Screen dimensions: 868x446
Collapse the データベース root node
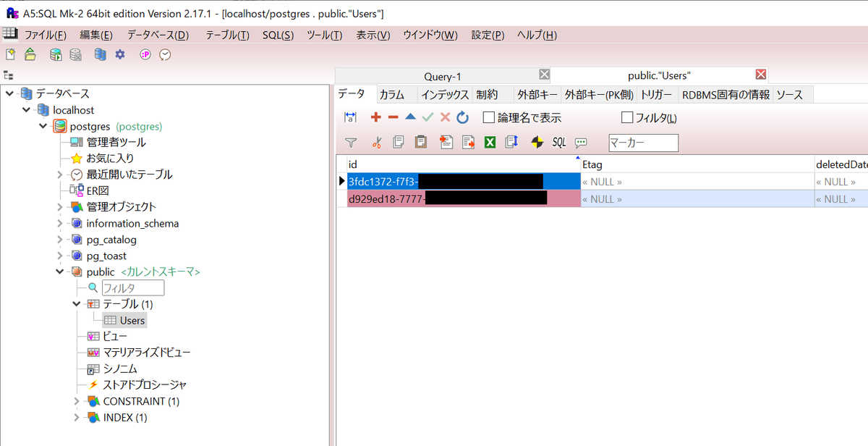point(9,93)
